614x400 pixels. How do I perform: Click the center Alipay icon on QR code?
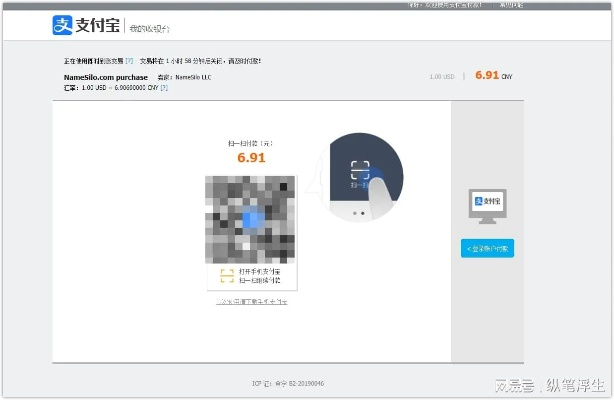pos(250,220)
